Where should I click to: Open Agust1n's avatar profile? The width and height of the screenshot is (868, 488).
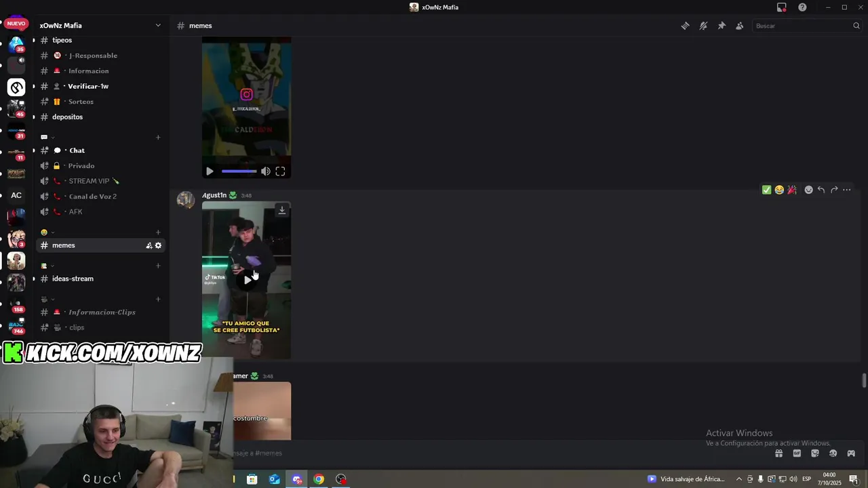(x=186, y=200)
